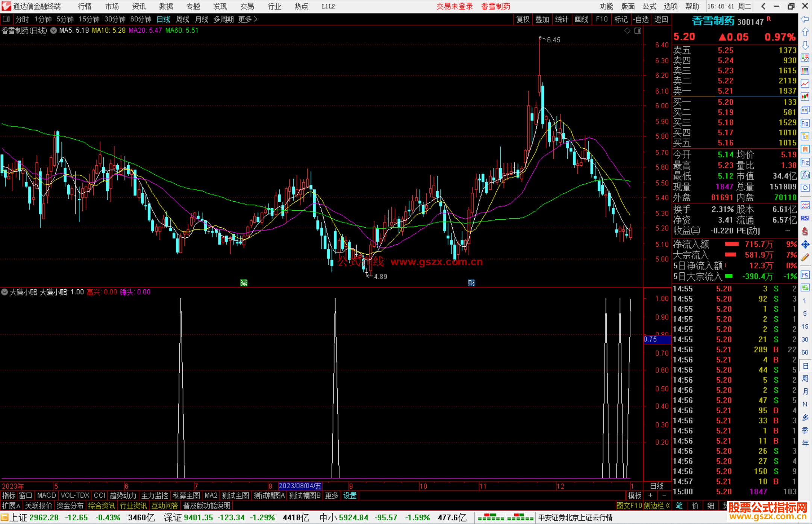
Task: Open the multi-window list icon in sidebar
Action: point(805,110)
